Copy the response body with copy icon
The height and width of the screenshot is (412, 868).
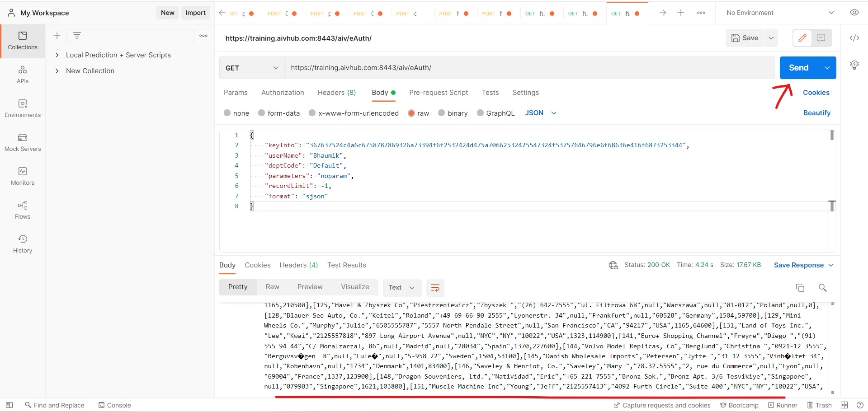click(x=800, y=288)
